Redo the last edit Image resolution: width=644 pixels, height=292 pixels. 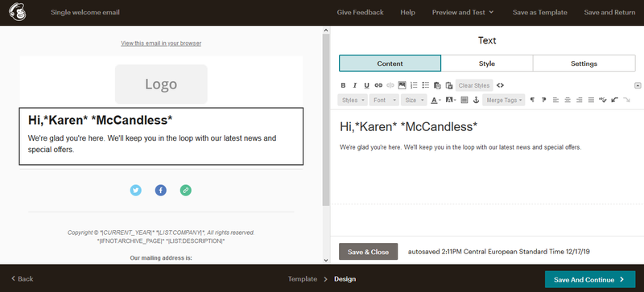(x=626, y=101)
